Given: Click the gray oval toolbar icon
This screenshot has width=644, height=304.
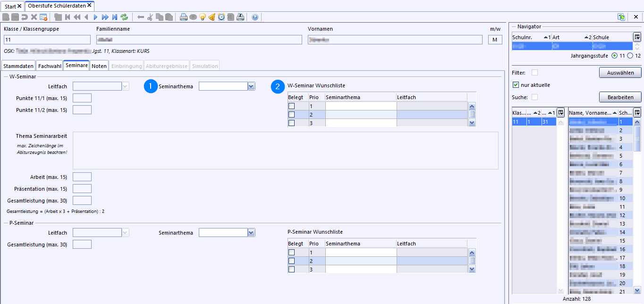Looking at the screenshot, I should tap(193, 17).
